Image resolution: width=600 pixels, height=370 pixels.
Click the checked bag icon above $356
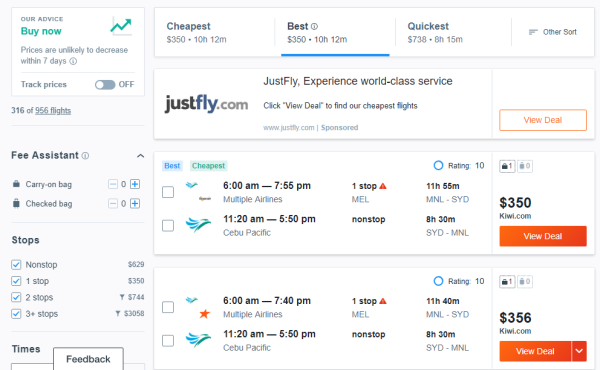(525, 282)
